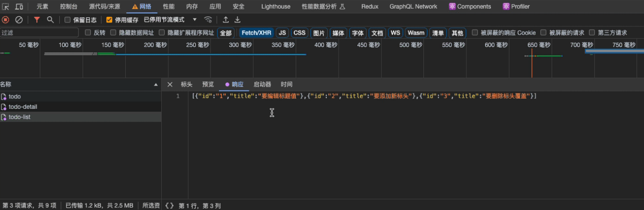The image size is (644, 210).
Task: Show 预览 tab of request
Action: coord(208,84)
